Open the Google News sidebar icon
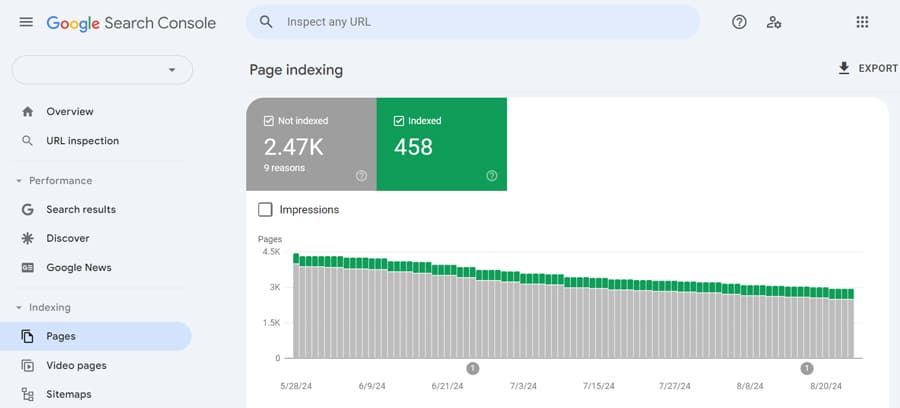The width and height of the screenshot is (900, 408). (27, 267)
